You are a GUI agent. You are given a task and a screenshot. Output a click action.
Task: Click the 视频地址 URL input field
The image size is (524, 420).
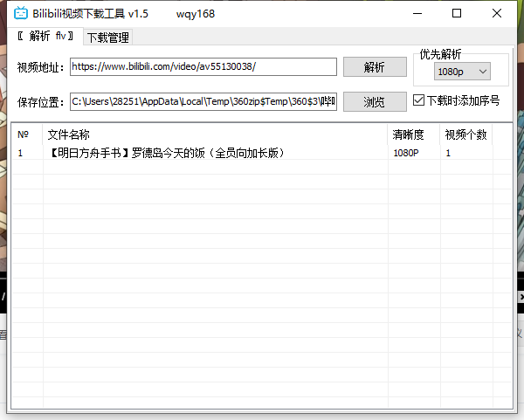[203, 67]
